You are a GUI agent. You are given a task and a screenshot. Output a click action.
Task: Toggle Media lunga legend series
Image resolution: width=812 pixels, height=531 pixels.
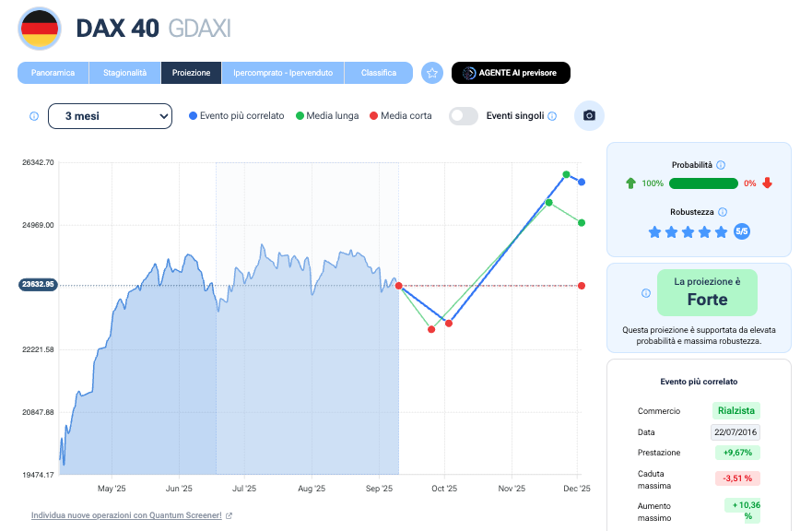tap(327, 116)
